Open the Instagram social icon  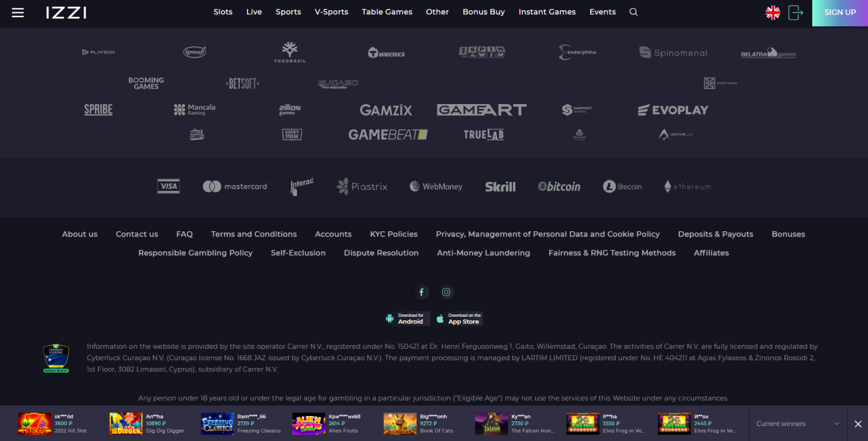(446, 292)
